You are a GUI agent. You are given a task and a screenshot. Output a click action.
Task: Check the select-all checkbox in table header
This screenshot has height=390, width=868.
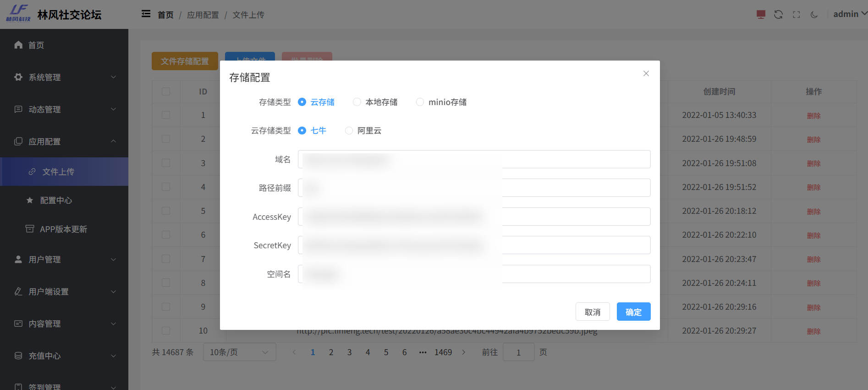click(166, 91)
